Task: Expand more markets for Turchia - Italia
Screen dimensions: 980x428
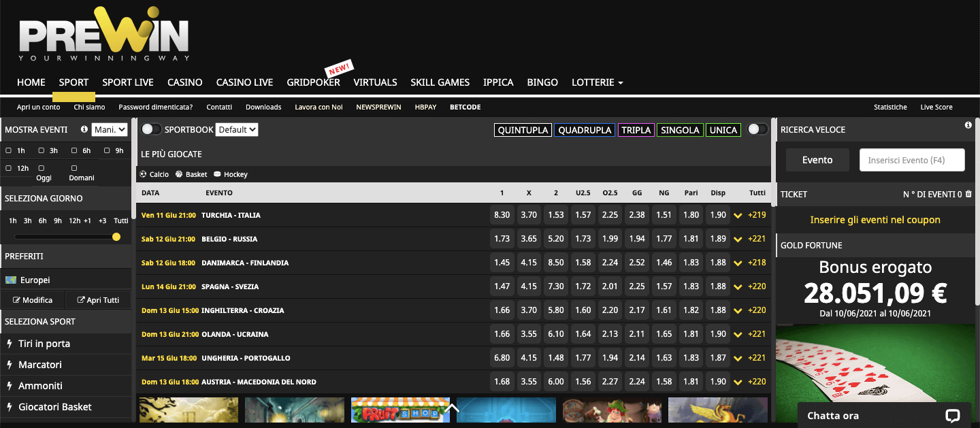Action: point(738,216)
